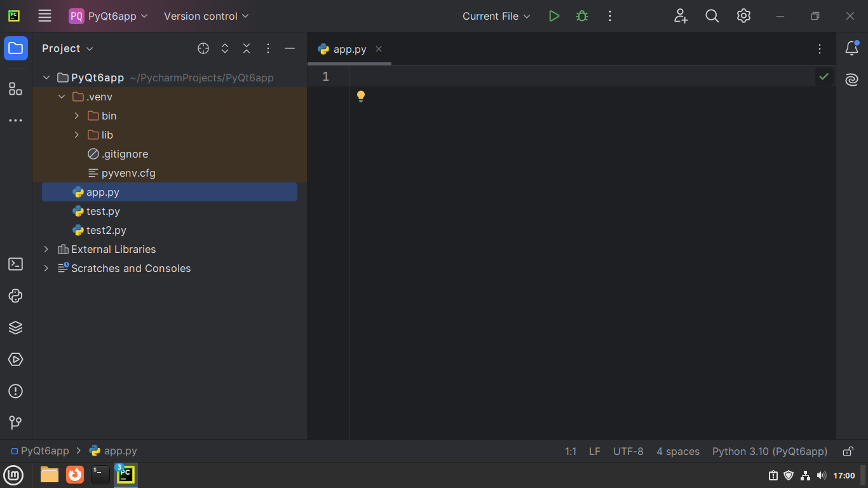Viewport: 868px width, 488px height.
Task: Open Project panel options menu
Action: (268, 48)
